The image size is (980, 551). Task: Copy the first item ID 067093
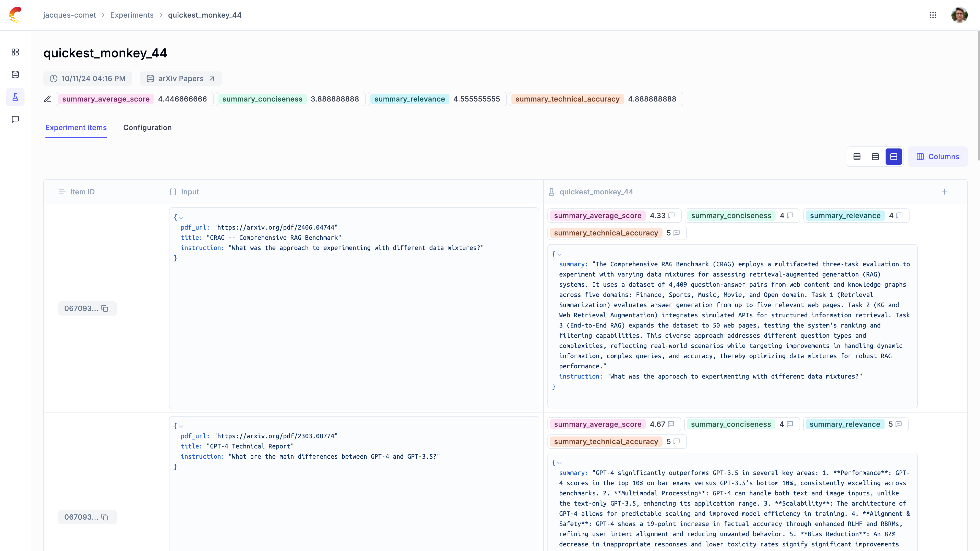click(105, 308)
